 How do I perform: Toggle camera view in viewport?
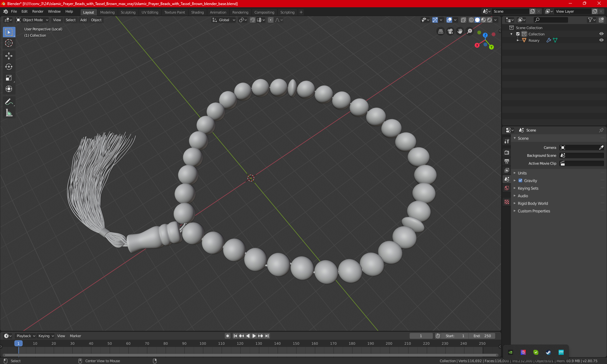[450, 31]
